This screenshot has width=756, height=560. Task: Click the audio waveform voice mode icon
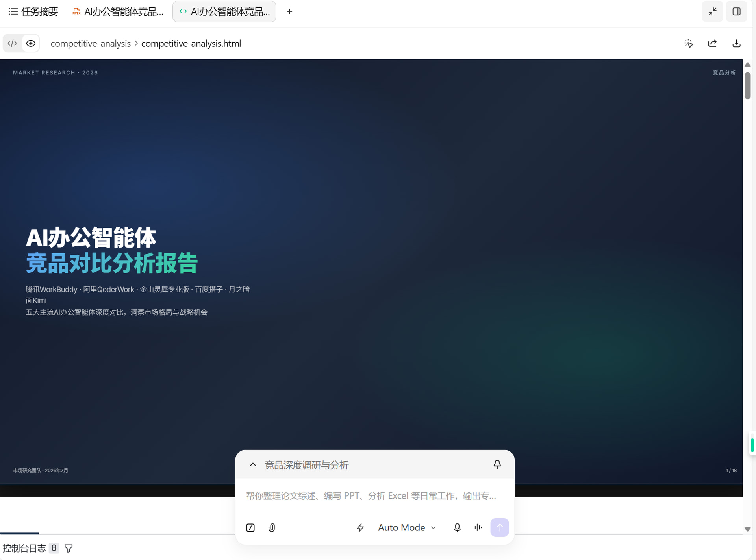[x=478, y=528]
